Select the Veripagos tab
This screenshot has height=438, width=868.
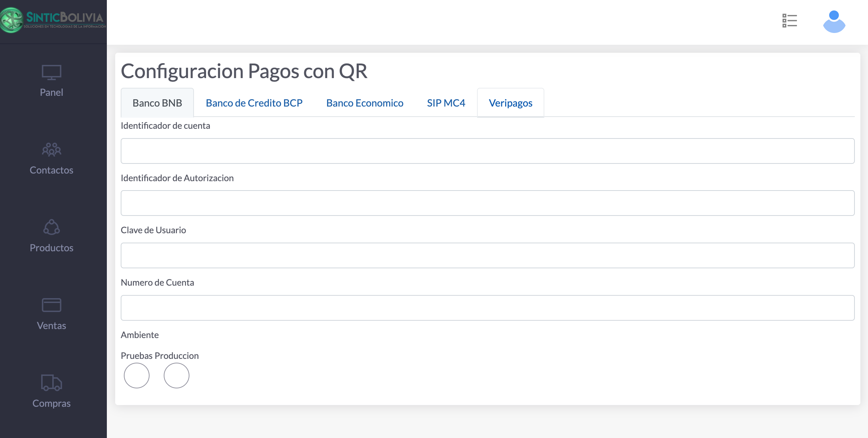pos(510,103)
